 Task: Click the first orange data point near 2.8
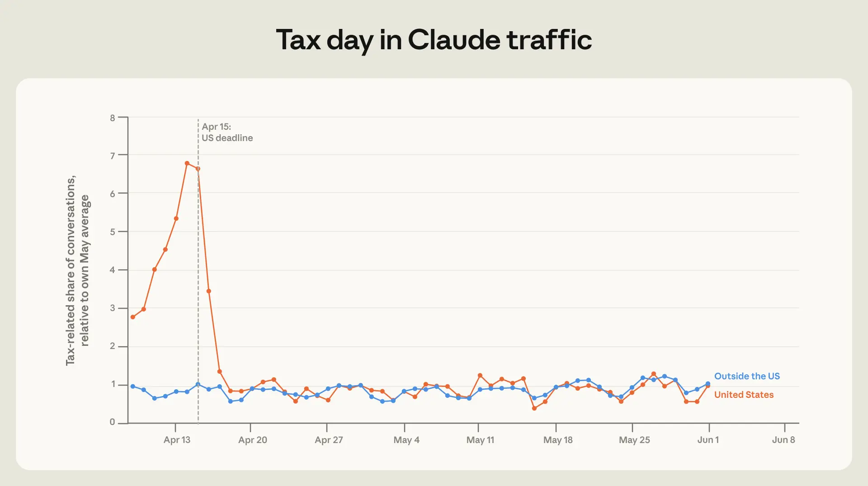point(133,317)
